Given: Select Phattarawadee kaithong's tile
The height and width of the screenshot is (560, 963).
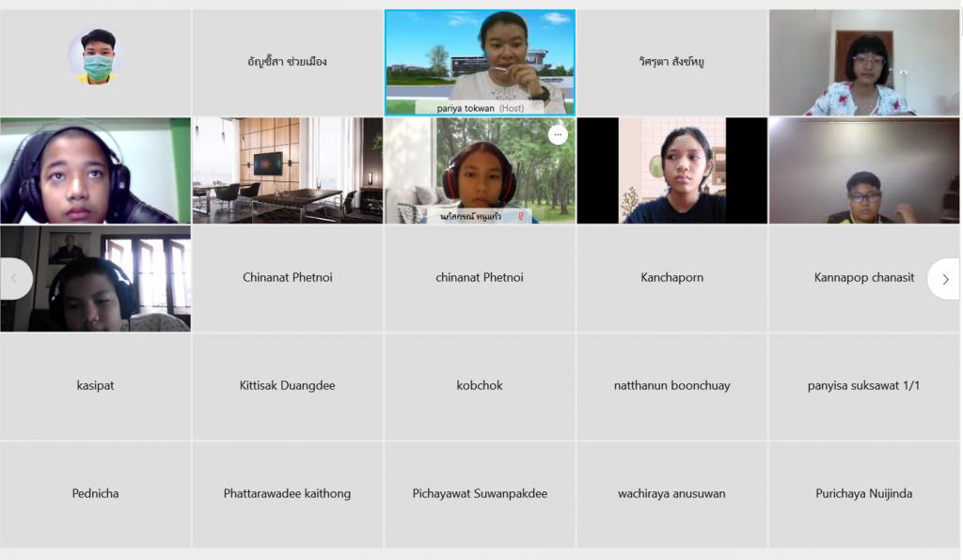Looking at the screenshot, I should (x=288, y=493).
